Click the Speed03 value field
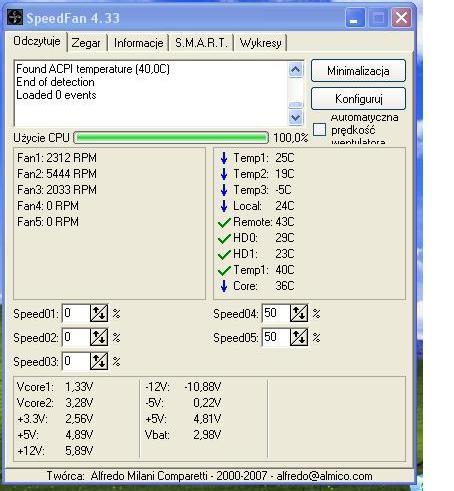Screen dimensions: 454x491 pyautogui.click(x=76, y=361)
